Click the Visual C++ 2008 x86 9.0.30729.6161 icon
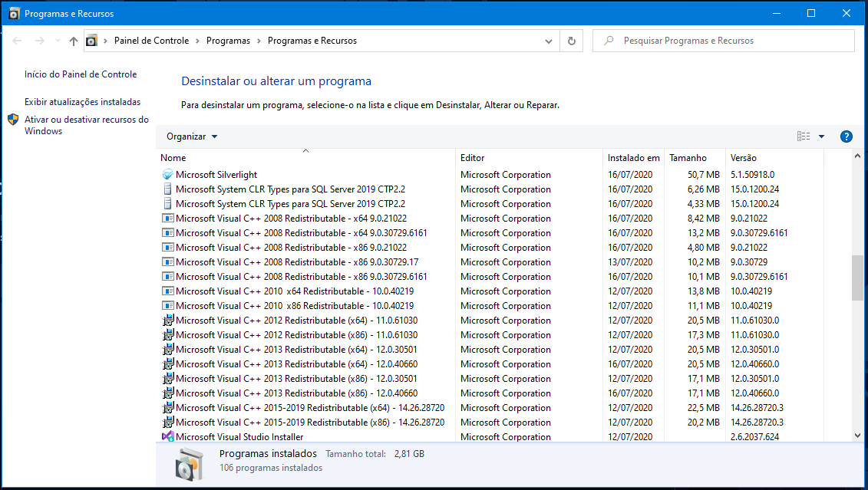Screen dimensions: 868x490 click(168, 277)
